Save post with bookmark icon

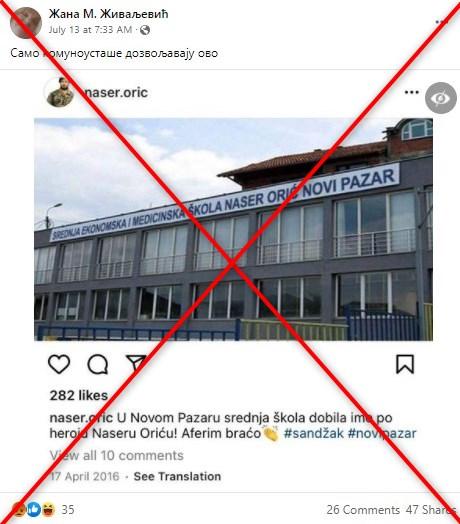point(405,364)
